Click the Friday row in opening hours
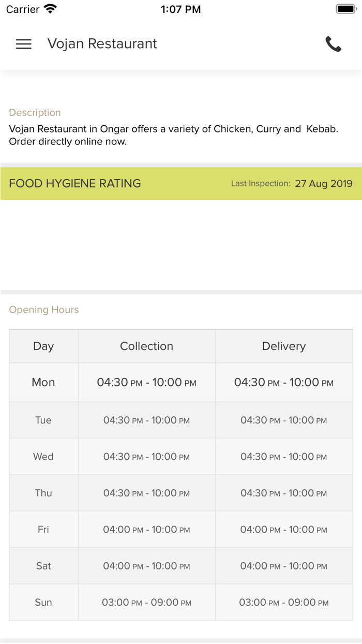The image size is (362, 644). pyautogui.click(x=43, y=529)
